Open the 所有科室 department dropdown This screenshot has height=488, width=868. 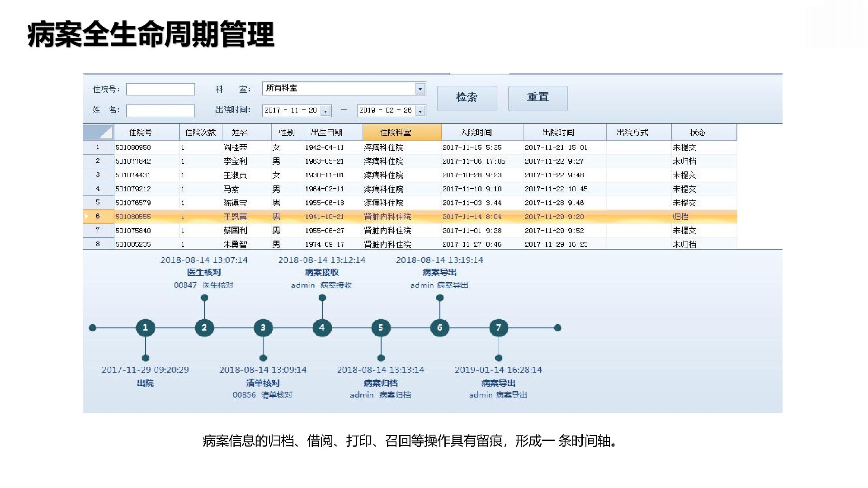point(420,89)
